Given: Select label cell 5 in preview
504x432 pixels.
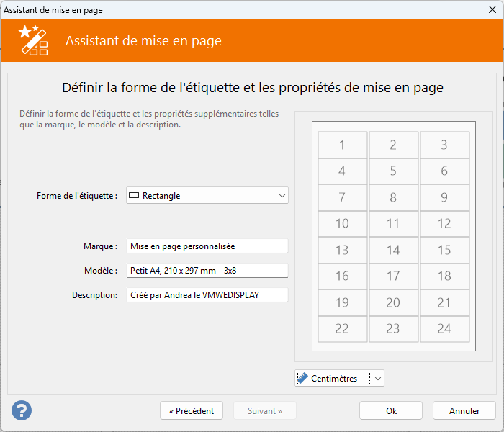Looking at the screenshot, I should pos(393,171).
